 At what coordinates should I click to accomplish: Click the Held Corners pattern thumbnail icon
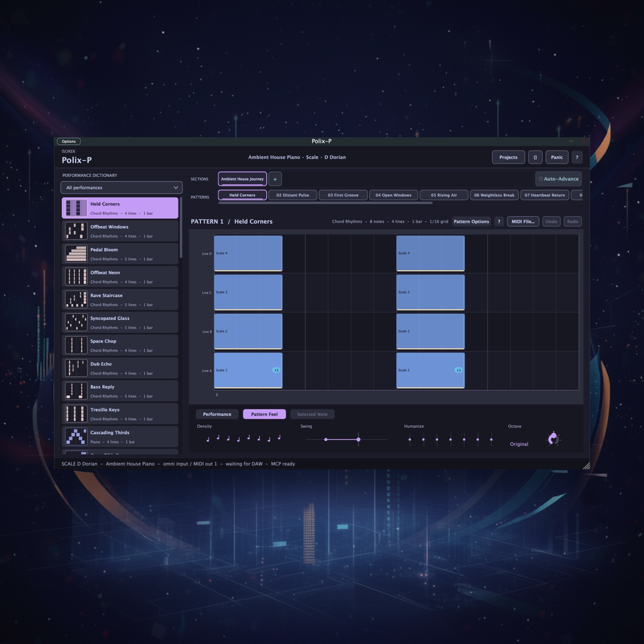[x=76, y=208]
